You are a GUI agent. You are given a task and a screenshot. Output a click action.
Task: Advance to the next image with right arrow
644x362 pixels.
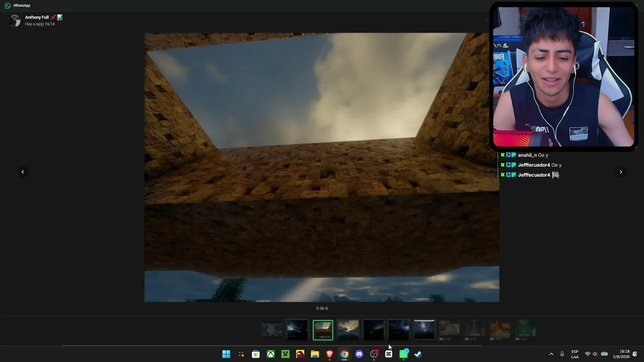coord(621,172)
